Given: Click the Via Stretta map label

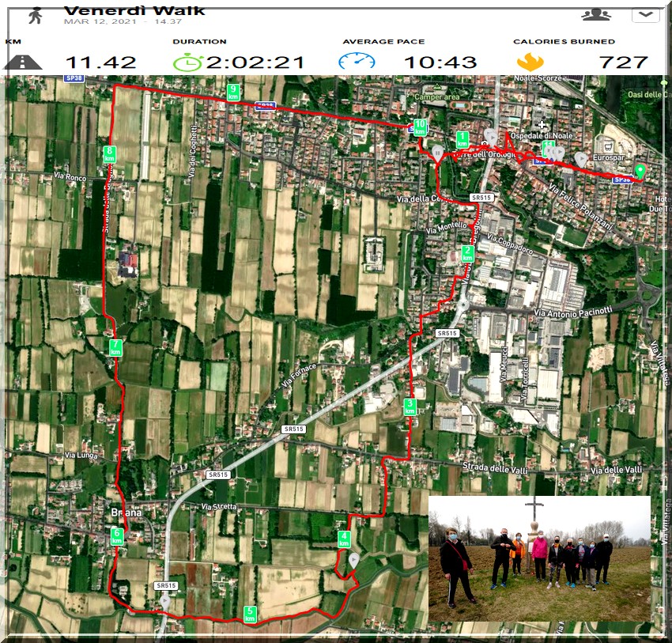Looking at the screenshot, I should tap(219, 506).
